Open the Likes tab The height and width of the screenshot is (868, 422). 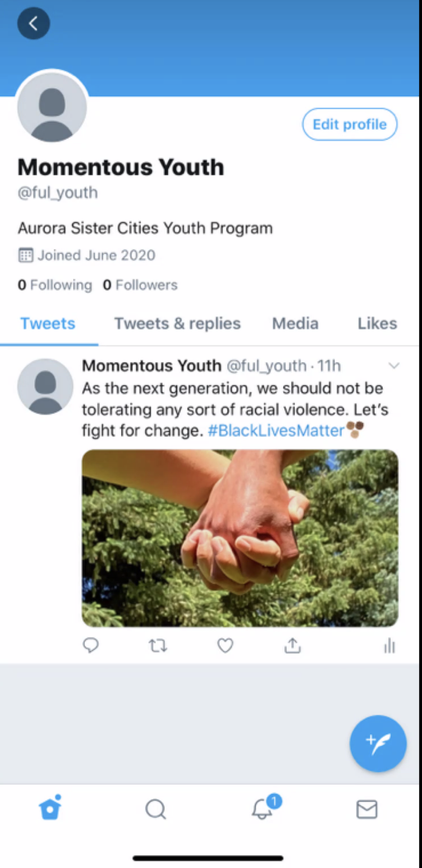(x=378, y=323)
